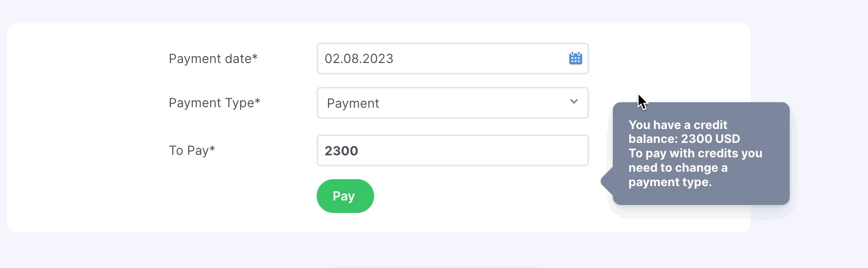Click the 'Payment date*' label

213,59
